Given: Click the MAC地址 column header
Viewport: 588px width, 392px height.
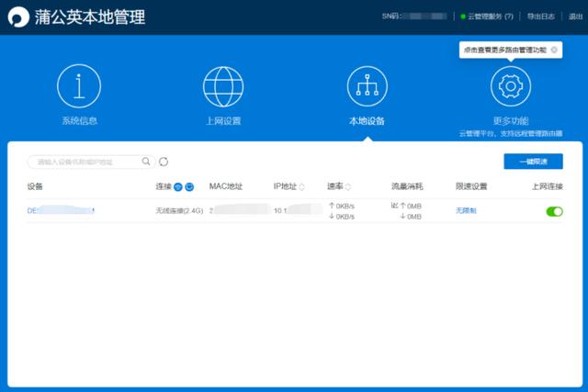Looking at the screenshot, I should (226, 186).
